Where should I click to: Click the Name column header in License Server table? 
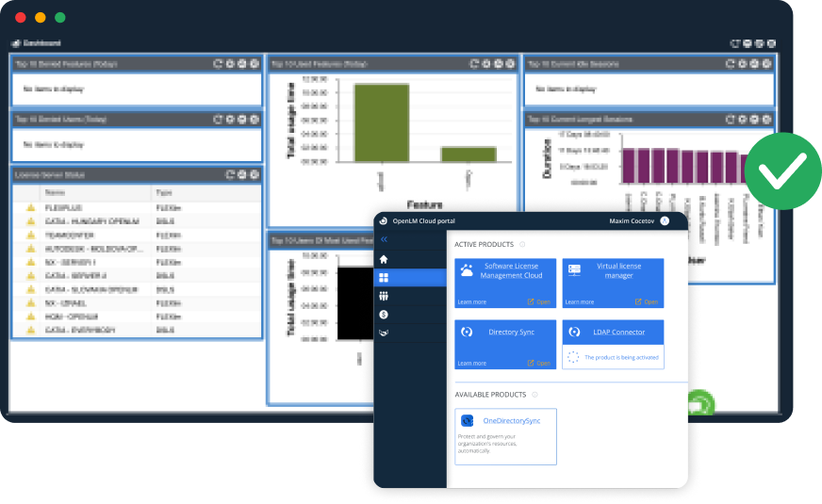(x=55, y=192)
